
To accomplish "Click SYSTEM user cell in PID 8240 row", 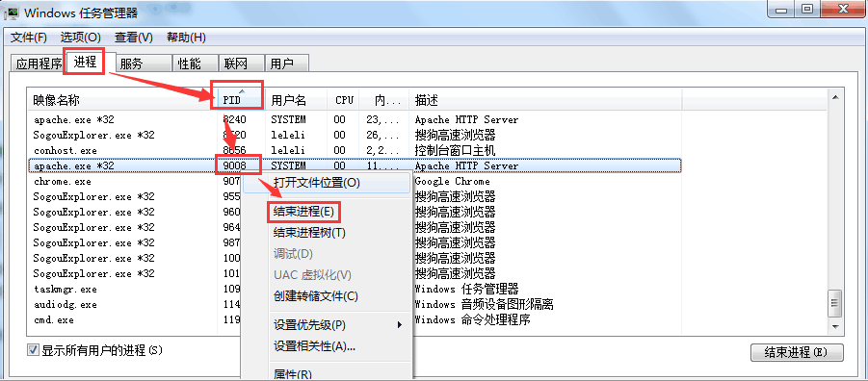I will click(x=288, y=119).
